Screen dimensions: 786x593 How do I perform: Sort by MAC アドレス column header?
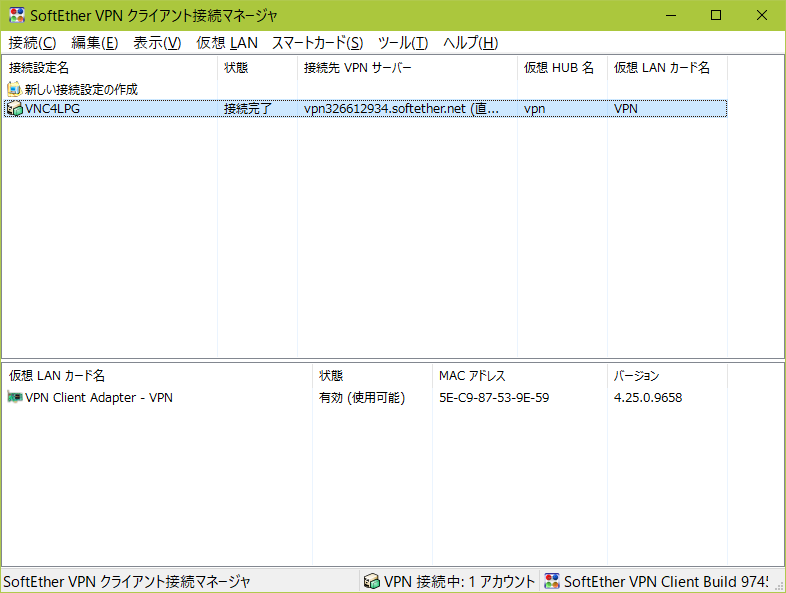click(520, 375)
